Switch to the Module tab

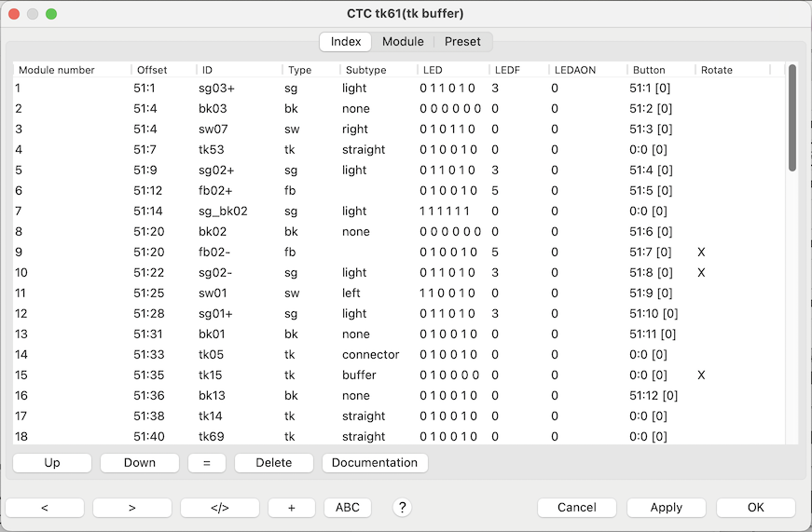click(403, 42)
